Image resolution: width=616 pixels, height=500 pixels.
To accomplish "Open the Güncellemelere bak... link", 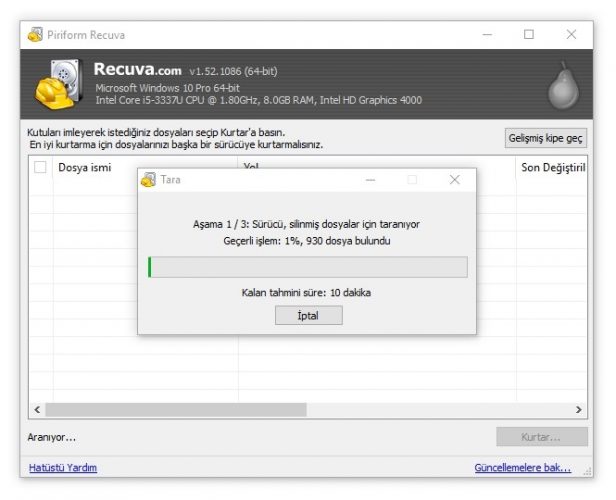I will tap(522, 467).
